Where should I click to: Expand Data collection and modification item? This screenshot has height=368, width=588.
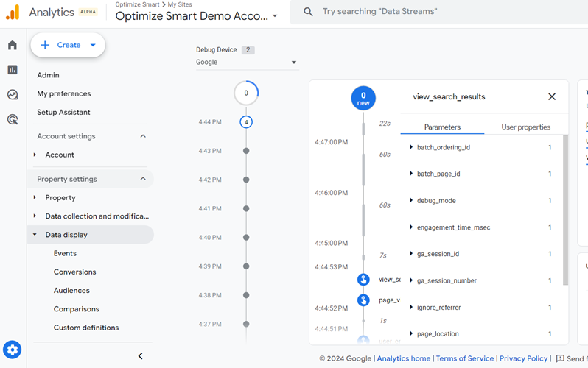35,216
